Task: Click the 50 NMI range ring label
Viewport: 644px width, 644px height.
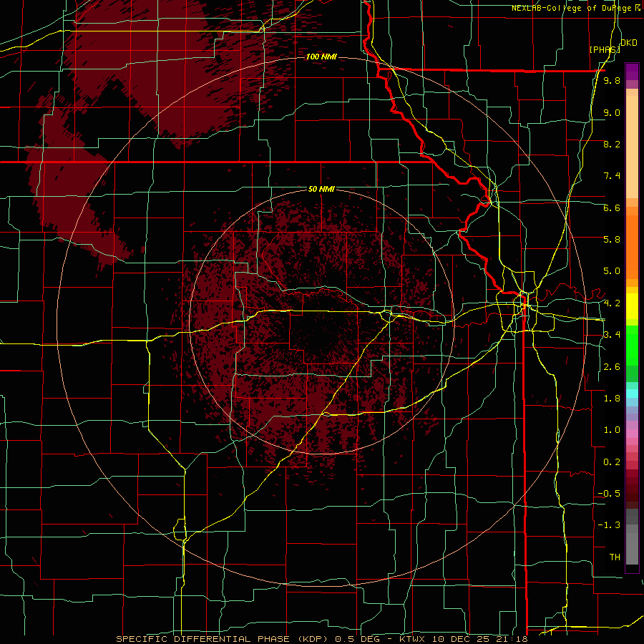Action: [x=321, y=189]
